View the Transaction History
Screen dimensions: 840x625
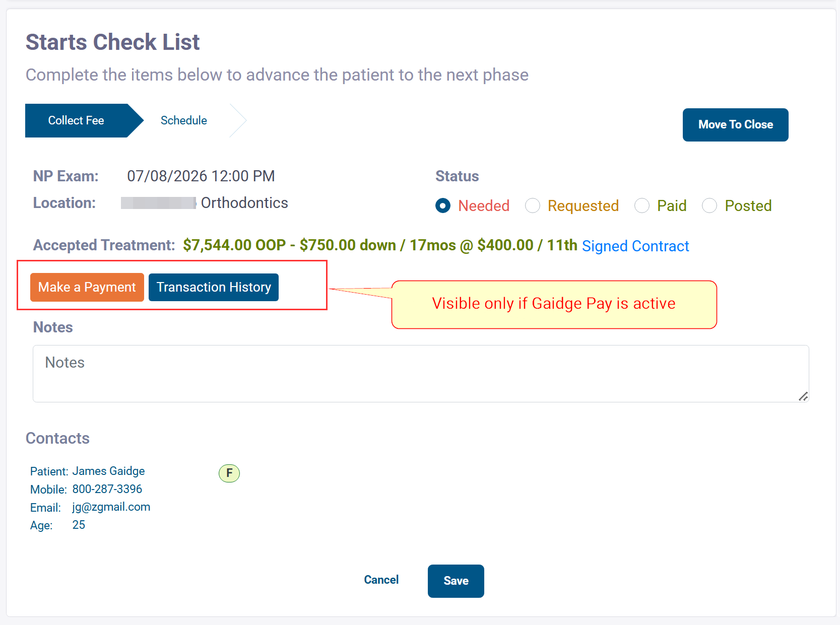[x=214, y=287]
